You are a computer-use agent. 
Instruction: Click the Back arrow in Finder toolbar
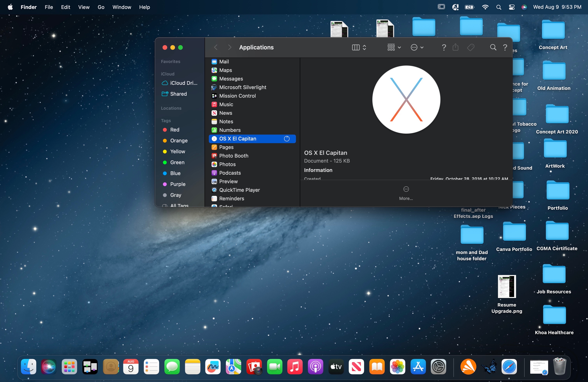(216, 47)
